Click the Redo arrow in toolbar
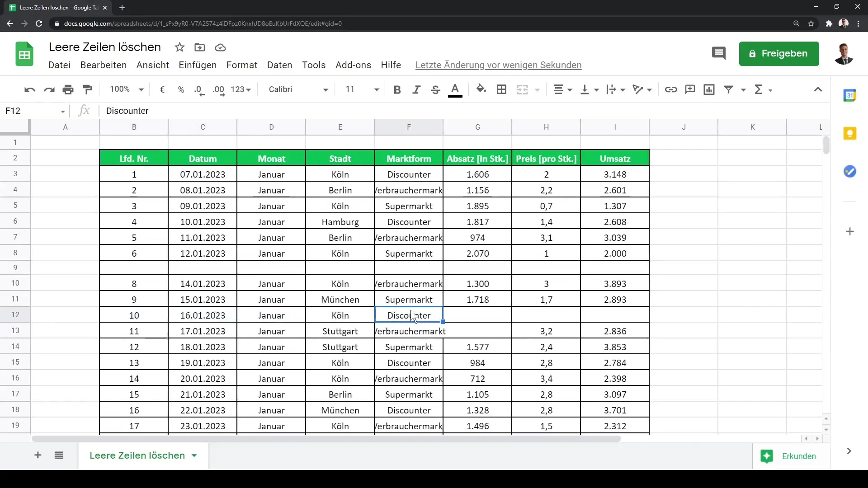The height and width of the screenshot is (488, 868). click(x=49, y=89)
